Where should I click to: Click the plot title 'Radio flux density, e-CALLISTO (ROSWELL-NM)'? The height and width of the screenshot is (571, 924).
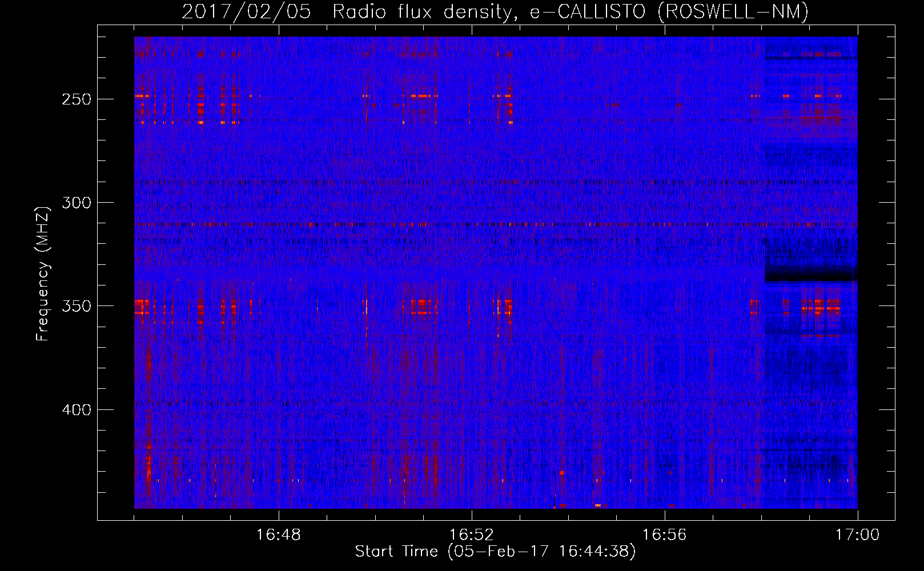pyautogui.click(x=571, y=11)
